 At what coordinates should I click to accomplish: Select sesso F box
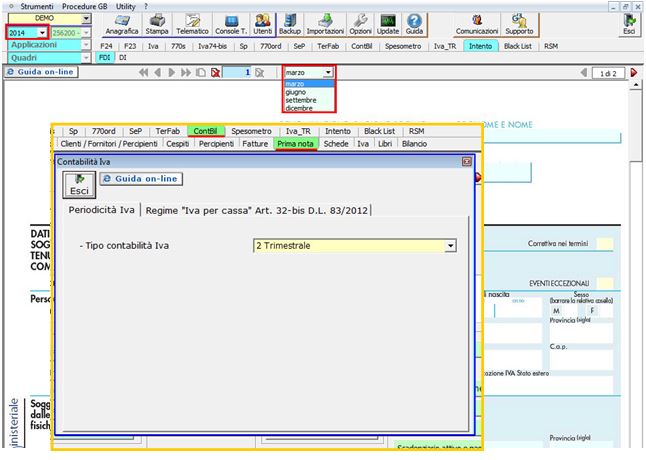[592, 311]
